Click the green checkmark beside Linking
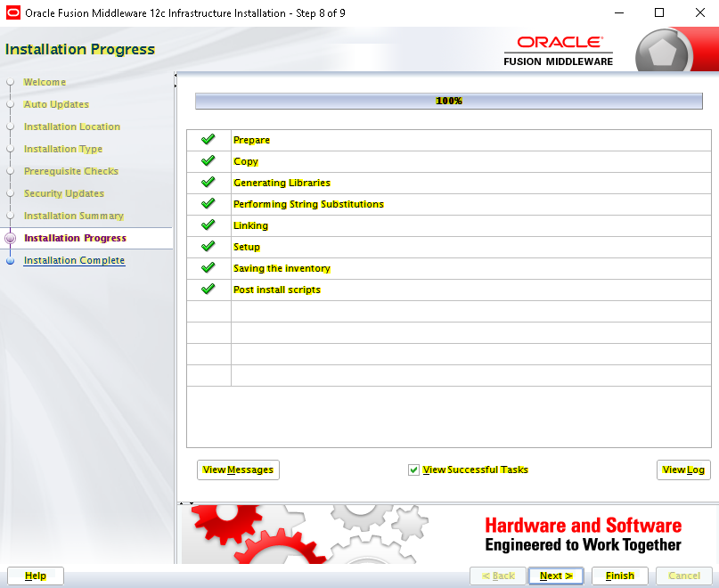 (x=208, y=225)
